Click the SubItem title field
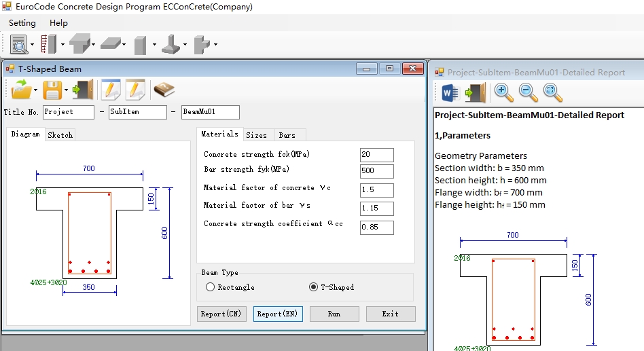 [138, 112]
